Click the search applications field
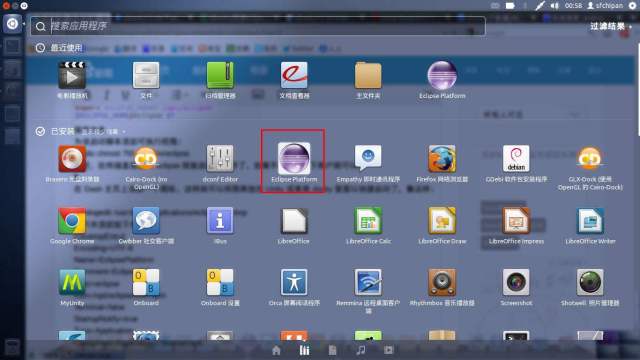Viewport: 640px width, 360px height. pyautogui.click(x=258, y=26)
